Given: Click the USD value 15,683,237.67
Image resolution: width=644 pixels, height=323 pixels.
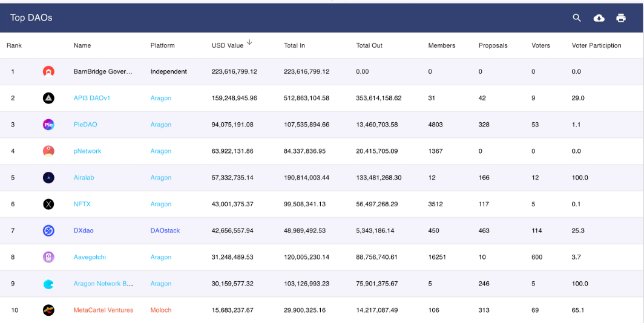Looking at the screenshot, I should 232,310.
